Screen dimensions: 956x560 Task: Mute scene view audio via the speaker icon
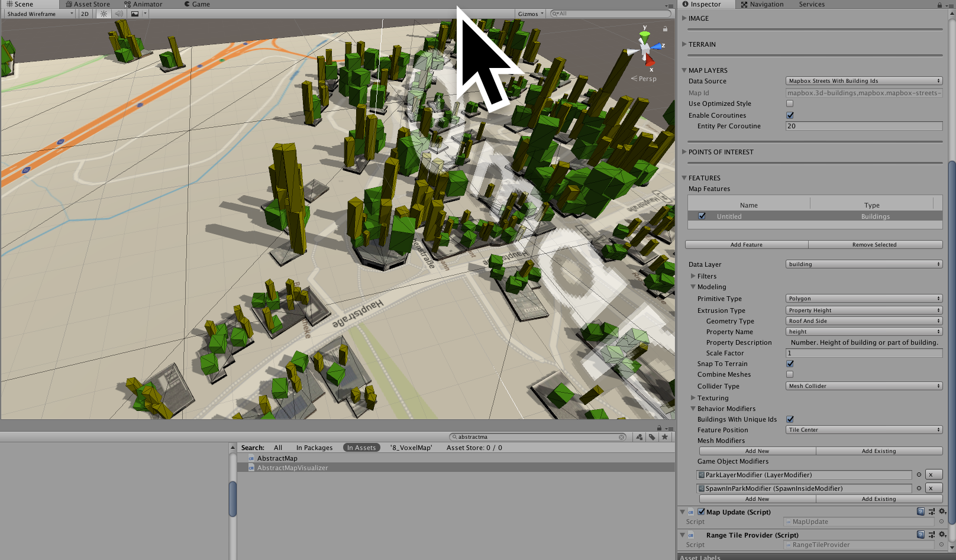pyautogui.click(x=119, y=14)
